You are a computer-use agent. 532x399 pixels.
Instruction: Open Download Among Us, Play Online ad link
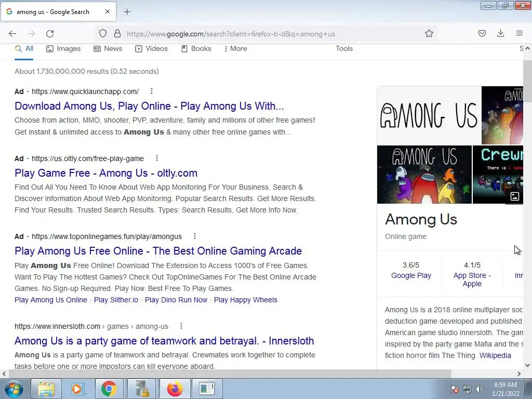click(149, 106)
